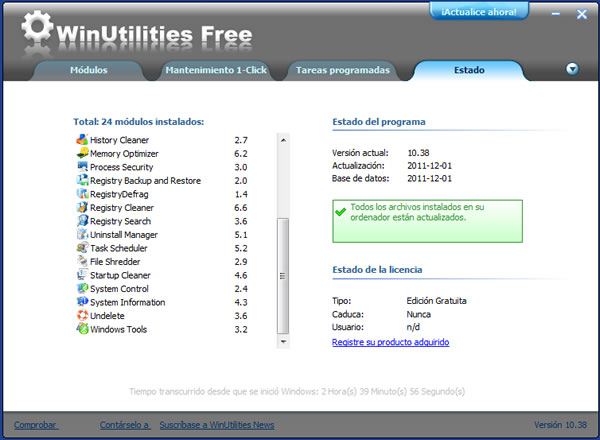Click the Startup Cleaner module icon
The width and height of the screenshot is (600, 440).
[x=82, y=275]
